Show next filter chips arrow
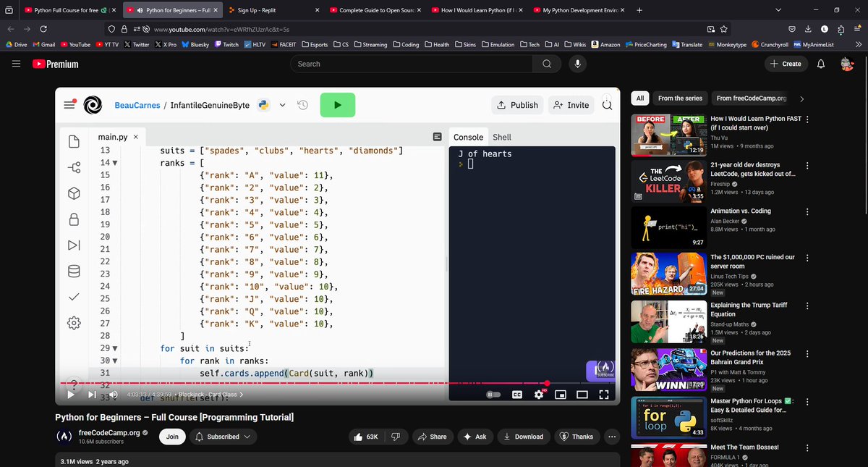 pyautogui.click(x=801, y=98)
